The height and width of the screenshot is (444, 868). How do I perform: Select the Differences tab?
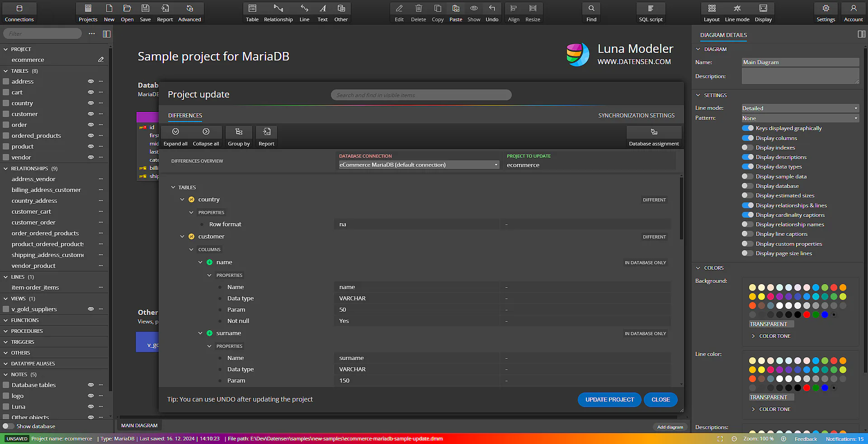pyautogui.click(x=185, y=116)
